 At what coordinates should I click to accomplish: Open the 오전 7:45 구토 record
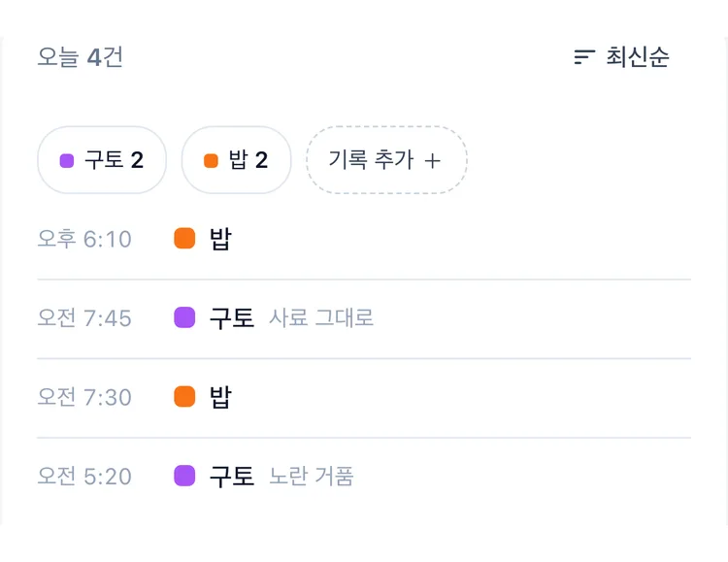pos(364,318)
